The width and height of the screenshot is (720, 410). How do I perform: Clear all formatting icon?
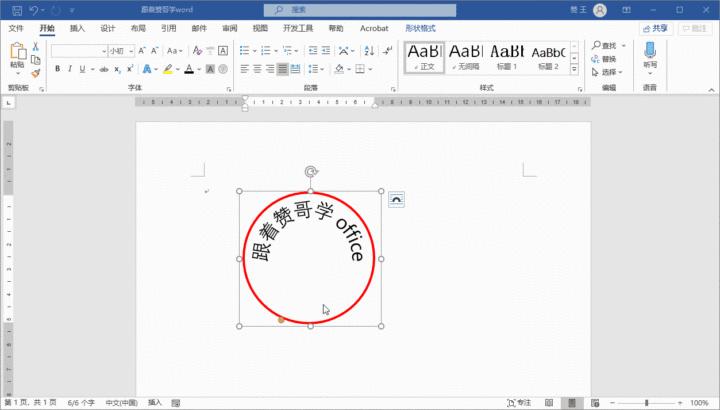coord(197,51)
